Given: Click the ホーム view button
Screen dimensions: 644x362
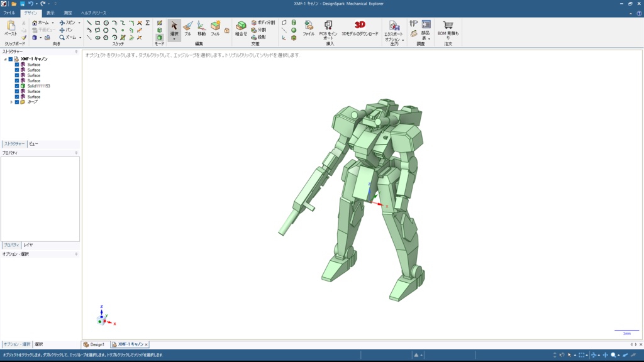Looking at the screenshot, I should (x=41, y=23).
